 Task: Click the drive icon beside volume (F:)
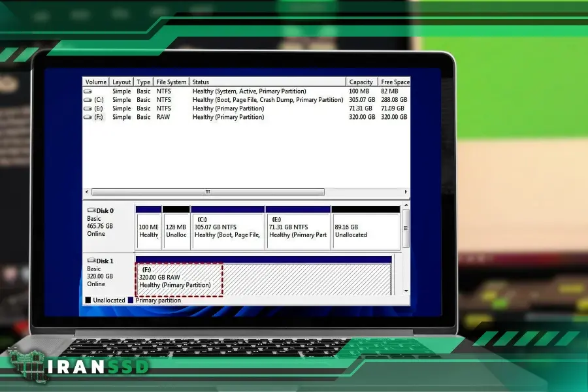click(88, 117)
